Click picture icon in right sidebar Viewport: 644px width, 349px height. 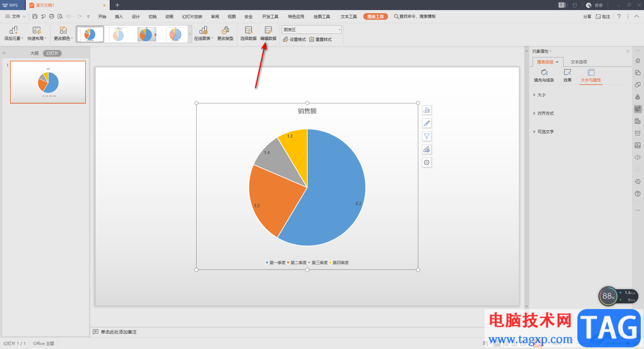coord(638,145)
